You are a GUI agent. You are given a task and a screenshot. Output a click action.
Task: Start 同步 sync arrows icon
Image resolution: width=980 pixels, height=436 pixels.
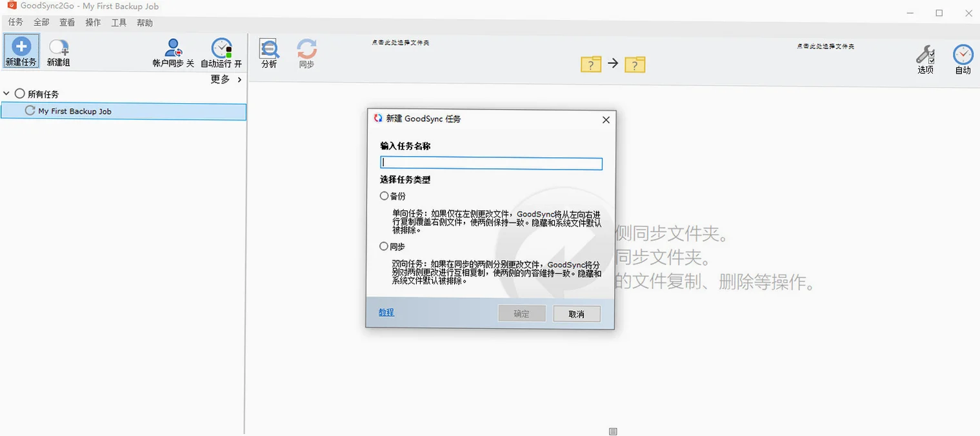click(x=306, y=48)
